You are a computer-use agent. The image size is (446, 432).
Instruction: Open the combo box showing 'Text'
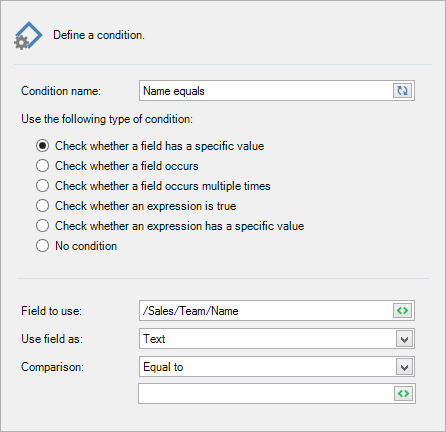tap(277, 339)
